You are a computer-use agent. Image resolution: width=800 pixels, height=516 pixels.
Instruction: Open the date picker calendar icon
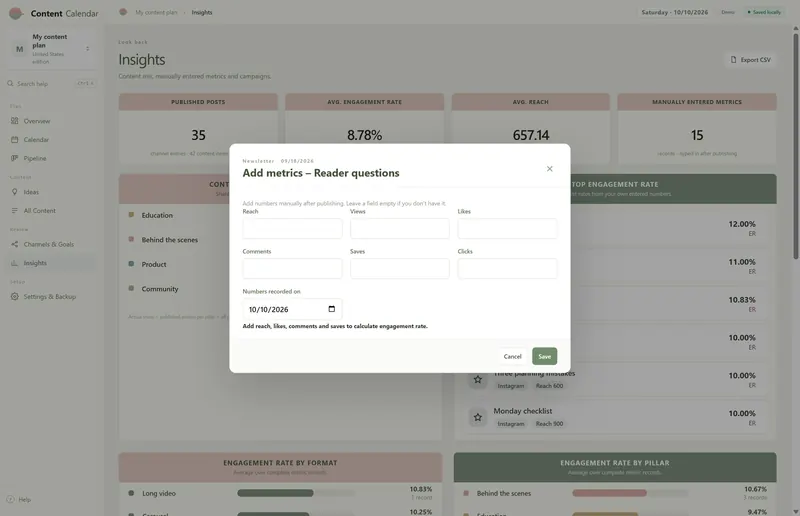[332, 309]
